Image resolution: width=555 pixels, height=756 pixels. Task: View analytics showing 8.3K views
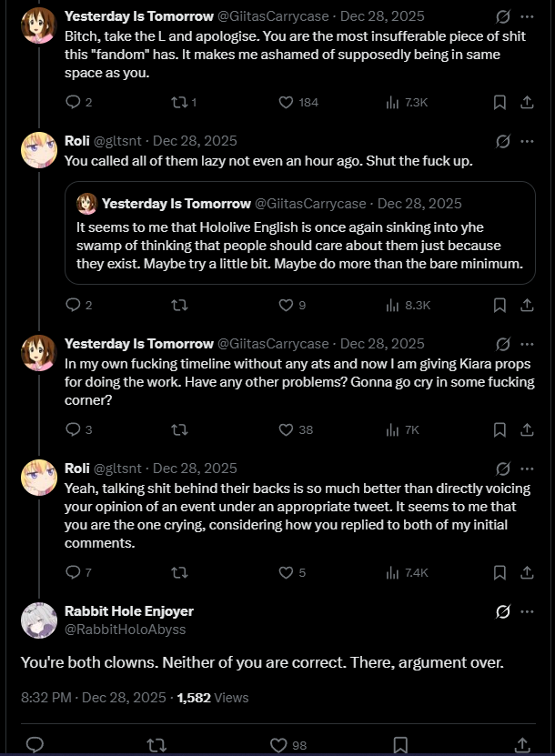[x=408, y=305]
